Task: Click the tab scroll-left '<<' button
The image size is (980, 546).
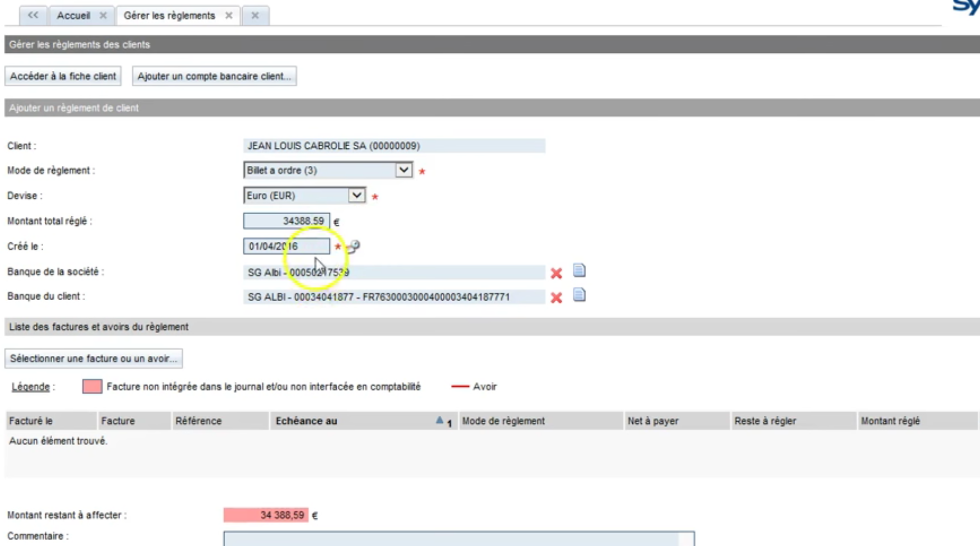Action: [33, 15]
